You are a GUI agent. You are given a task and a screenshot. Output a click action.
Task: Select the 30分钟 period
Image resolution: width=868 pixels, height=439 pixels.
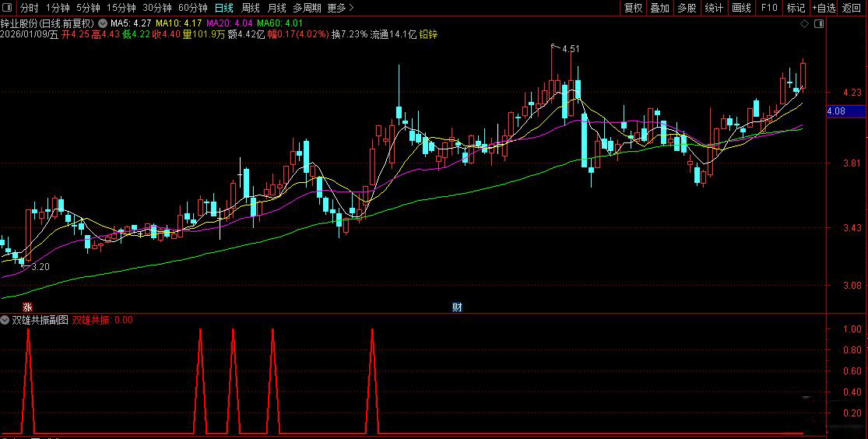click(157, 8)
